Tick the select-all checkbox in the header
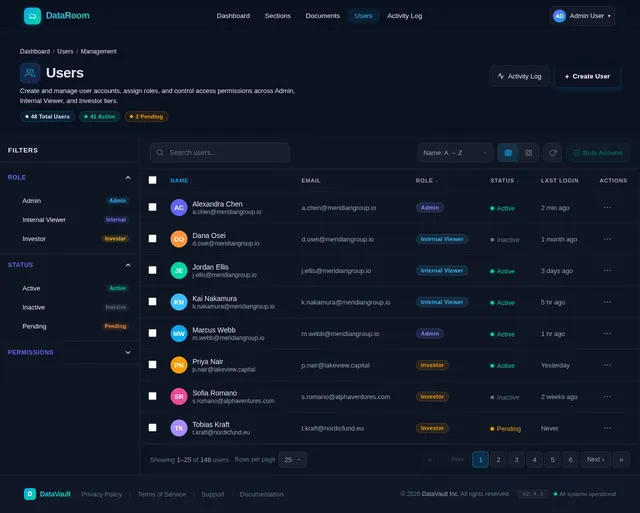This screenshot has height=513, width=640. 152,180
